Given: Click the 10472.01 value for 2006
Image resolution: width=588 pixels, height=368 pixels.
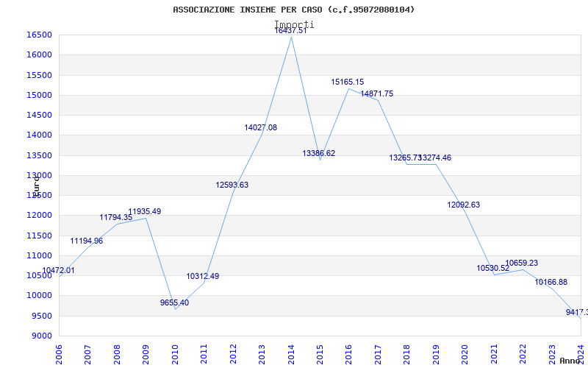Looking at the screenshot, I should coord(58,270).
